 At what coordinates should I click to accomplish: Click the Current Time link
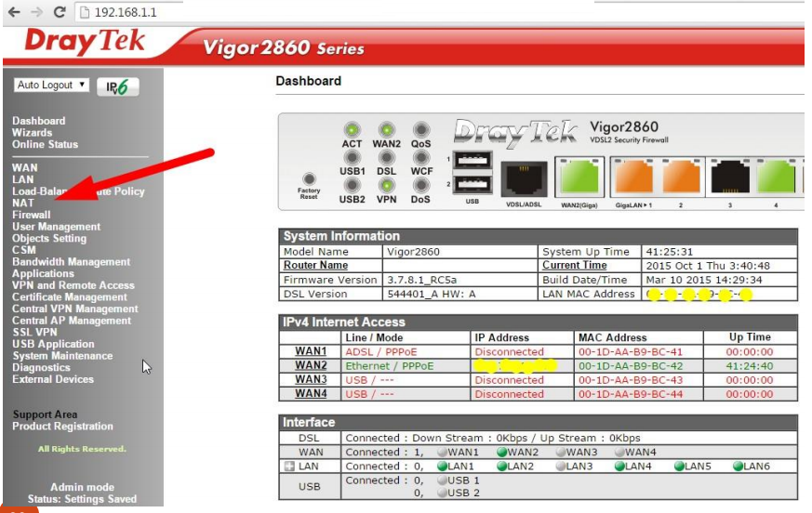pos(574,266)
